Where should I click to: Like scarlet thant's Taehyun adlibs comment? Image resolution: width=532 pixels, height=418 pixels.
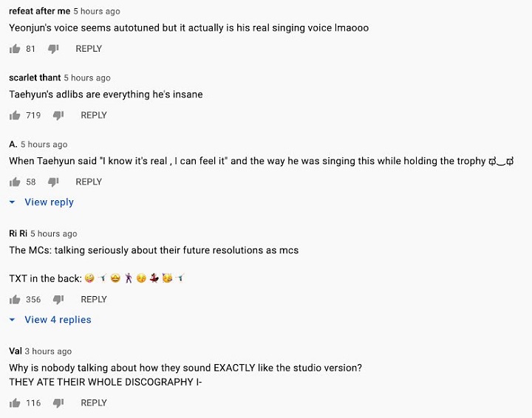click(15, 116)
